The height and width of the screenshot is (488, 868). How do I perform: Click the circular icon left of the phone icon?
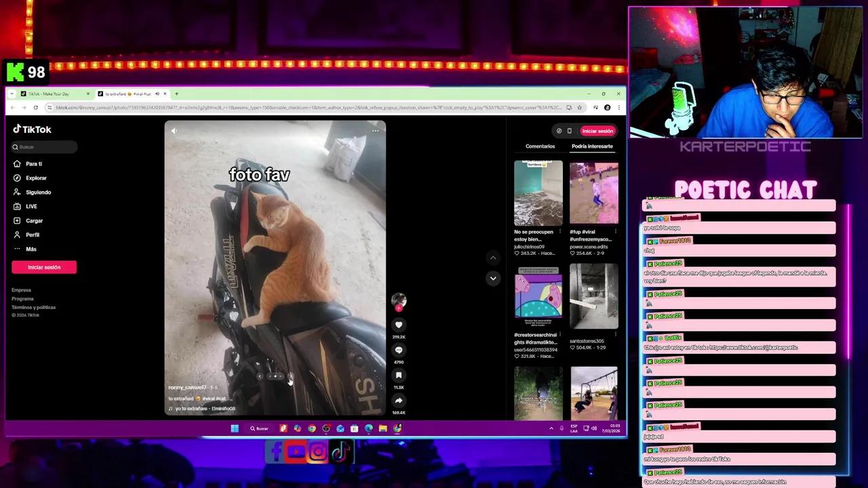pos(559,131)
